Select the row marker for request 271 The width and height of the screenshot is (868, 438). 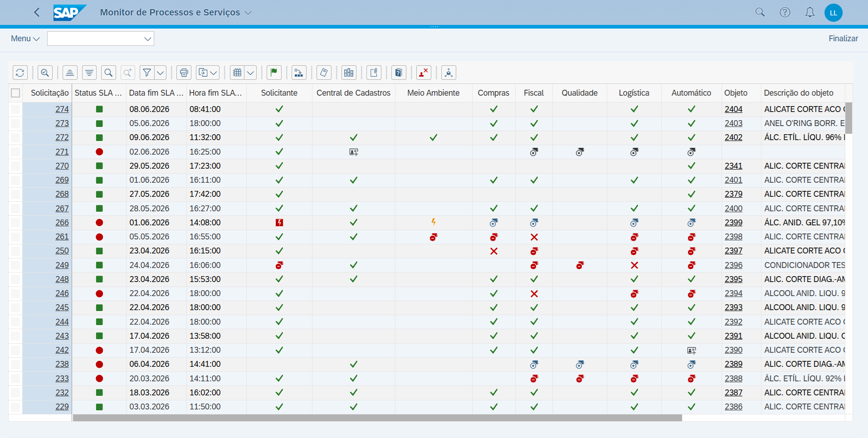16,152
